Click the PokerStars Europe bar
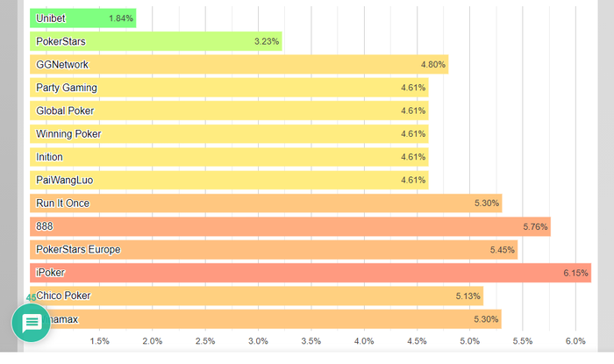 [x=272, y=250]
